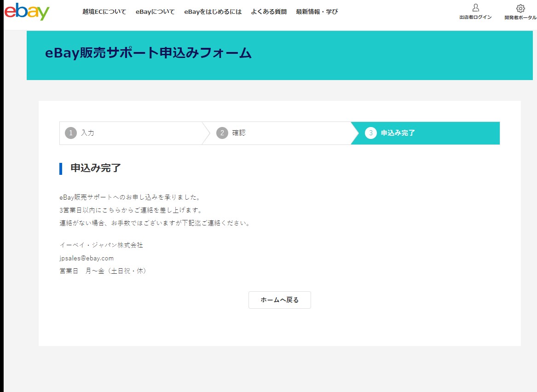537x392 pixels.
Task: Open the eBayについて menu
Action: (x=155, y=12)
